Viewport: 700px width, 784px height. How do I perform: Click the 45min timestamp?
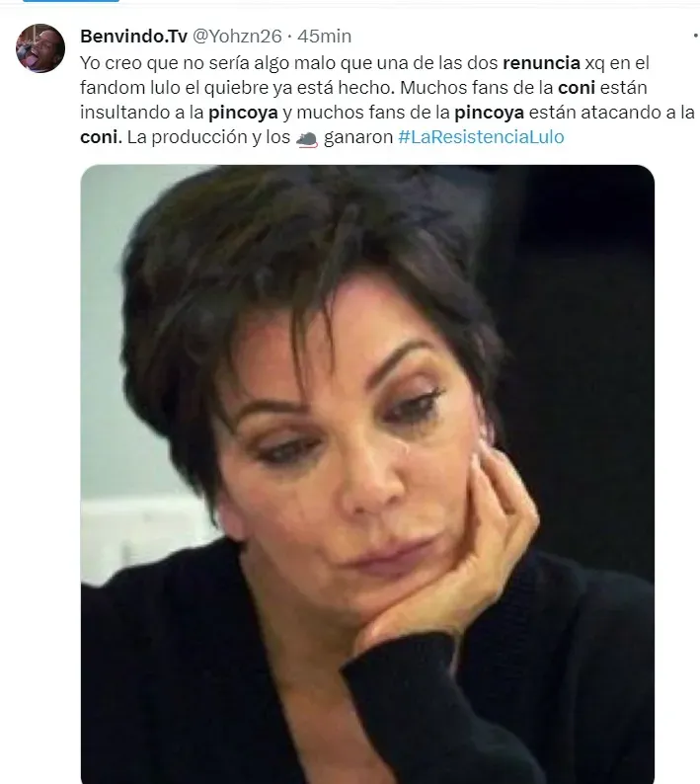tap(324, 36)
